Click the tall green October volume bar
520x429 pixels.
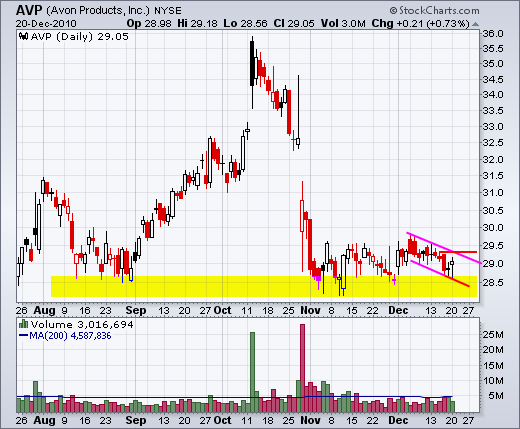(252, 372)
